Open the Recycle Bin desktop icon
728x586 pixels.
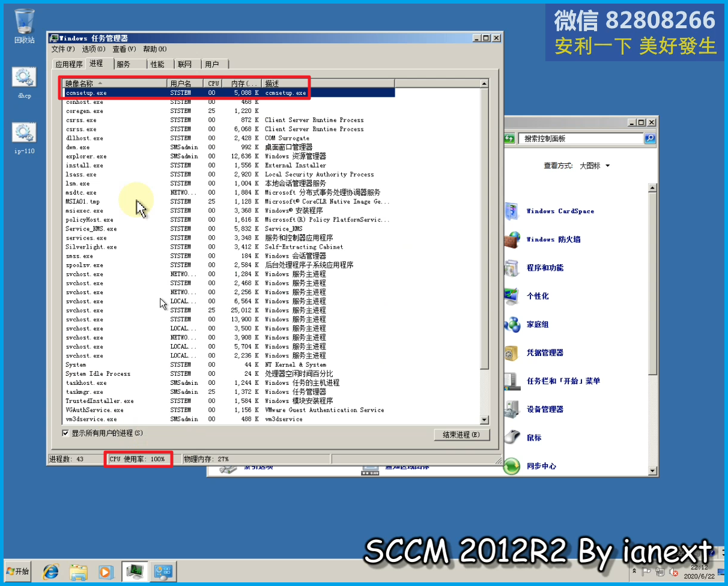point(25,26)
